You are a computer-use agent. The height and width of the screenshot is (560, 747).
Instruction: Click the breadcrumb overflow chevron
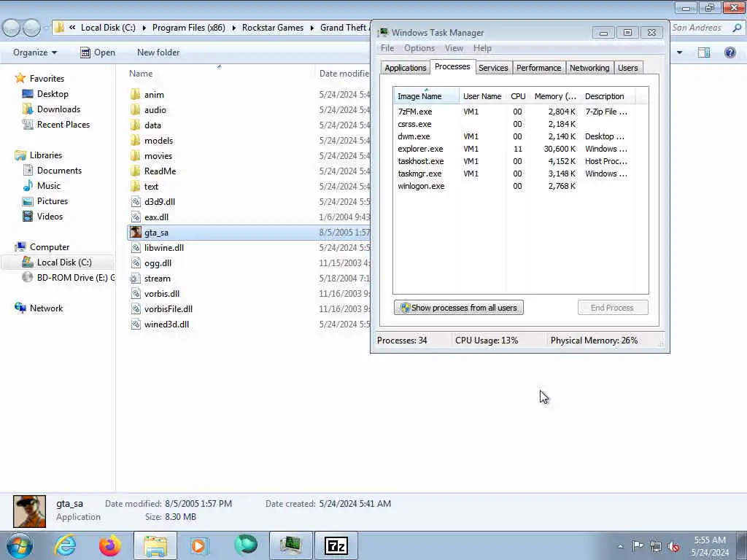click(x=72, y=28)
